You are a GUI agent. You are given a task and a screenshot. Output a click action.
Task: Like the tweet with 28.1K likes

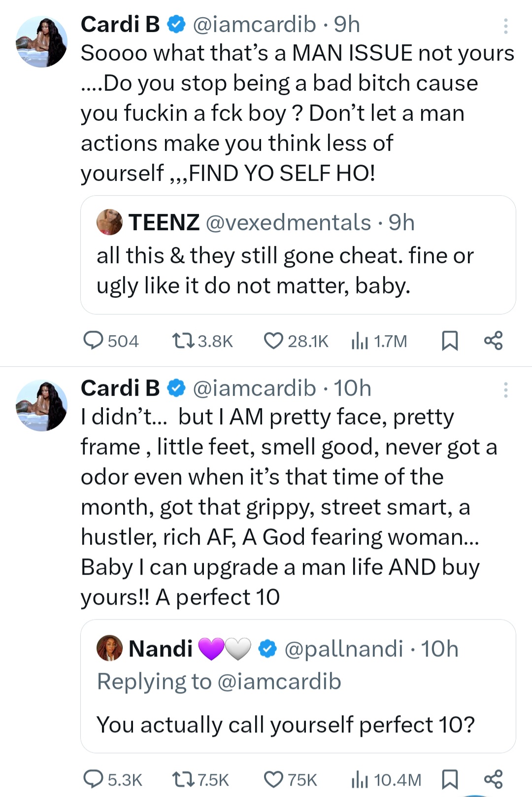[x=273, y=341]
